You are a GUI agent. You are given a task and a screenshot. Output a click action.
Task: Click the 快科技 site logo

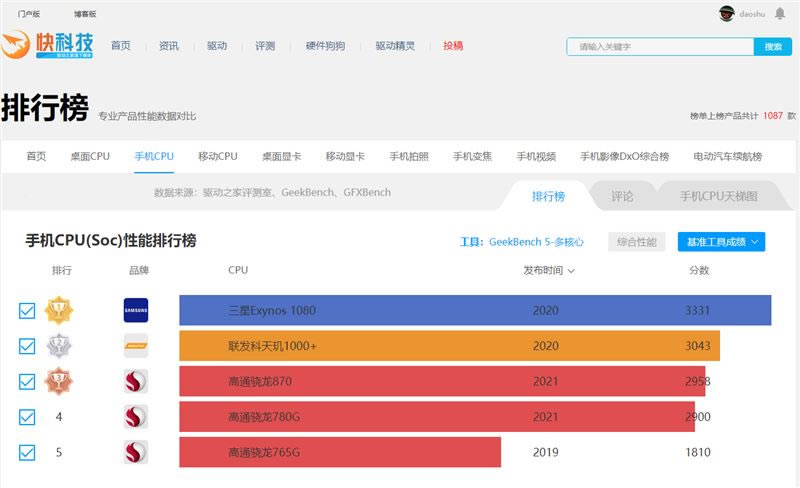pyautogui.click(x=48, y=46)
